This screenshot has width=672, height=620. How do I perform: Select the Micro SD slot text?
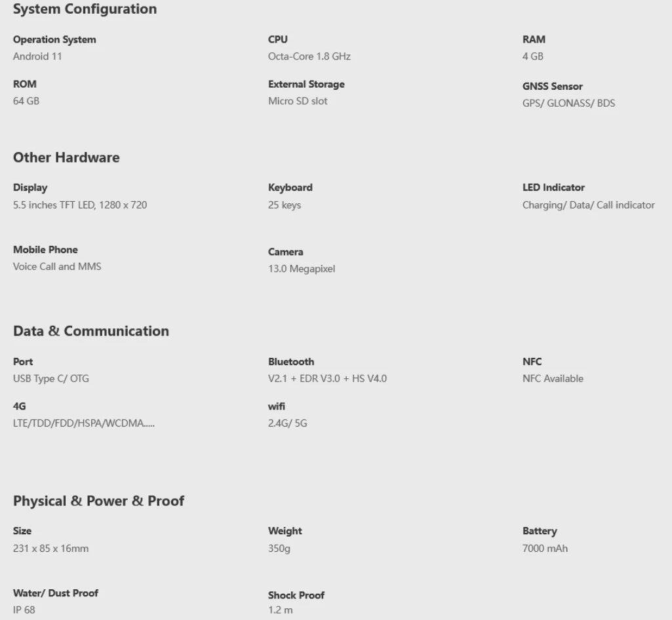pyautogui.click(x=298, y=101)
